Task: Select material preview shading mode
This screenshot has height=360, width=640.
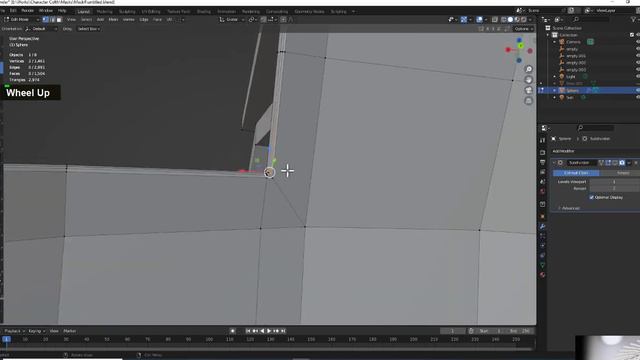Action: pos(517,20)
